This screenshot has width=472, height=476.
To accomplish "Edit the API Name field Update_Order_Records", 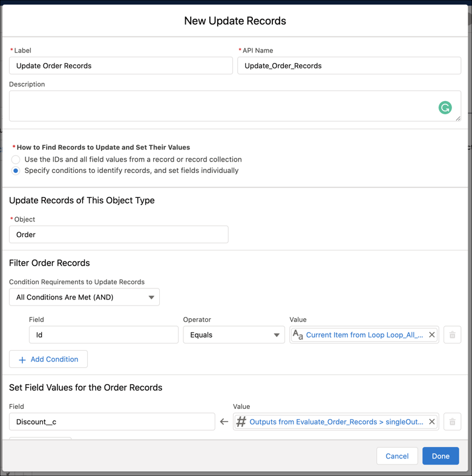I will pyautogui.click(x=349, y=65).
